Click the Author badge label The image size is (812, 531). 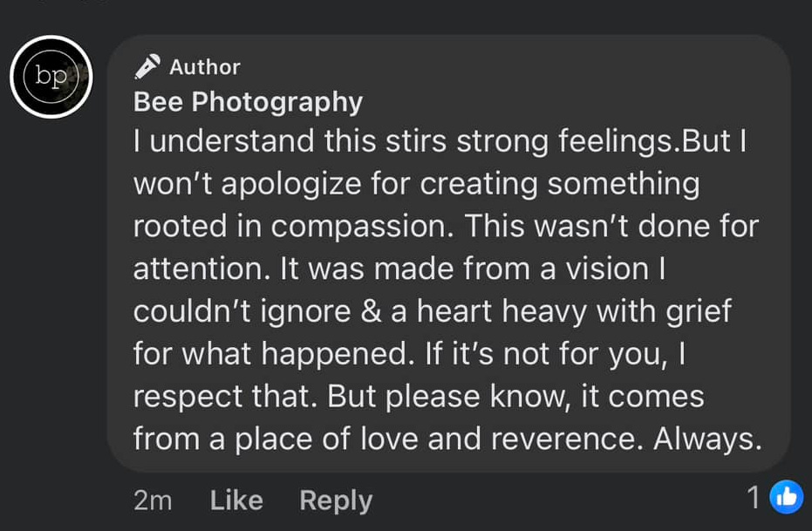pos(205,67)
